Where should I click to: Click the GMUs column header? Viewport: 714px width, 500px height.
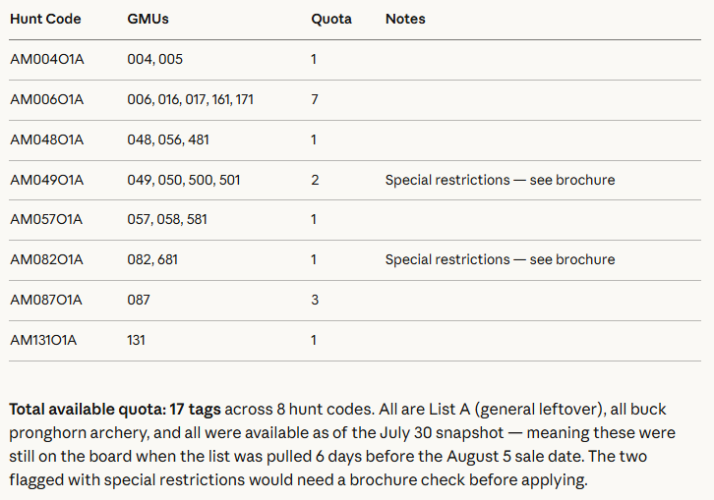147,19
